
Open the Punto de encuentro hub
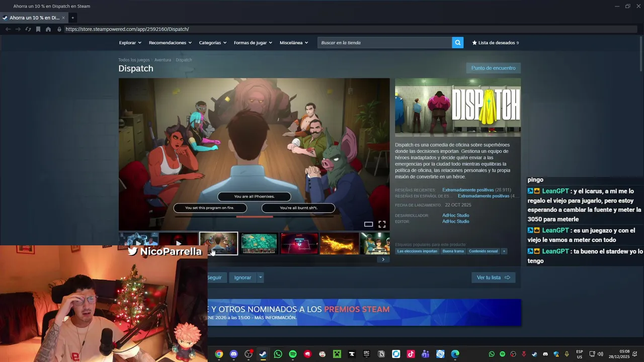[x=494, y=68]
